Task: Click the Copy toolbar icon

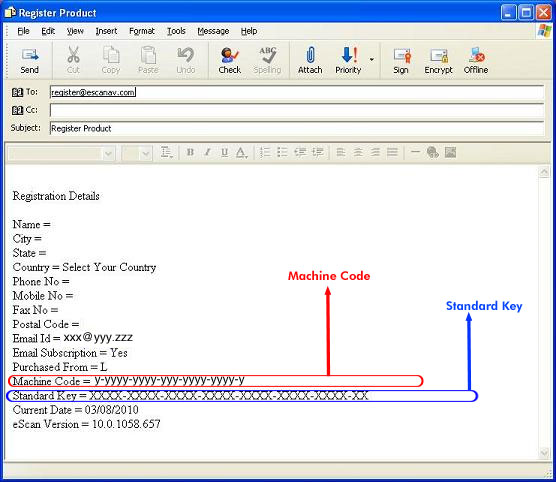Action: click(x=111, y=60)
